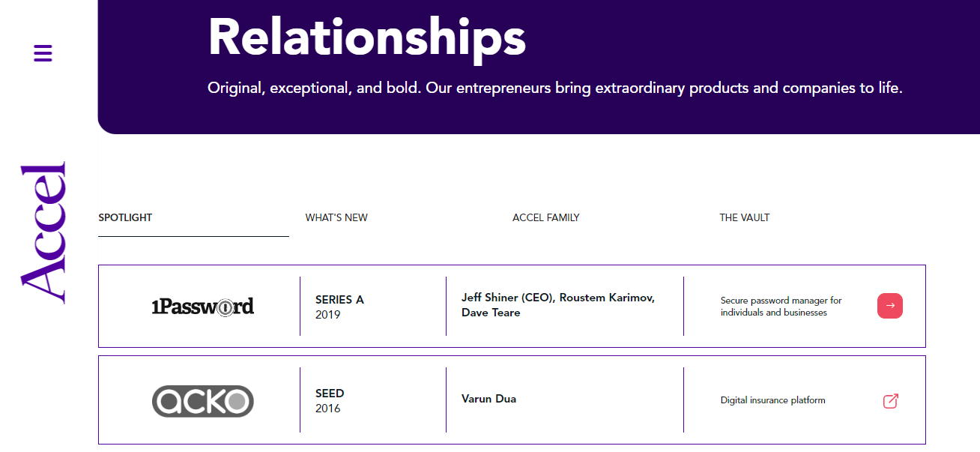The width and height of the screenshot is (980, 452).
Task: Click the 1Password company logo
Action: point(202,306)
